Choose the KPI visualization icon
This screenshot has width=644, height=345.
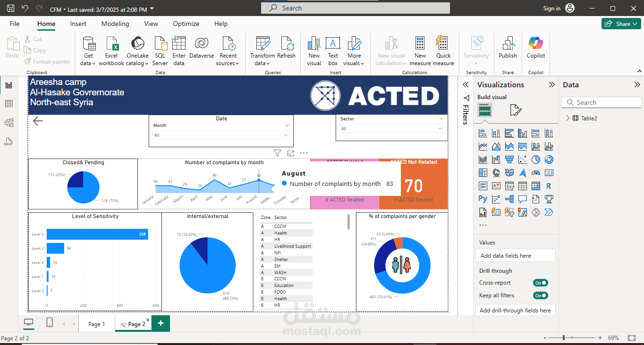click(x=496, y=186)
